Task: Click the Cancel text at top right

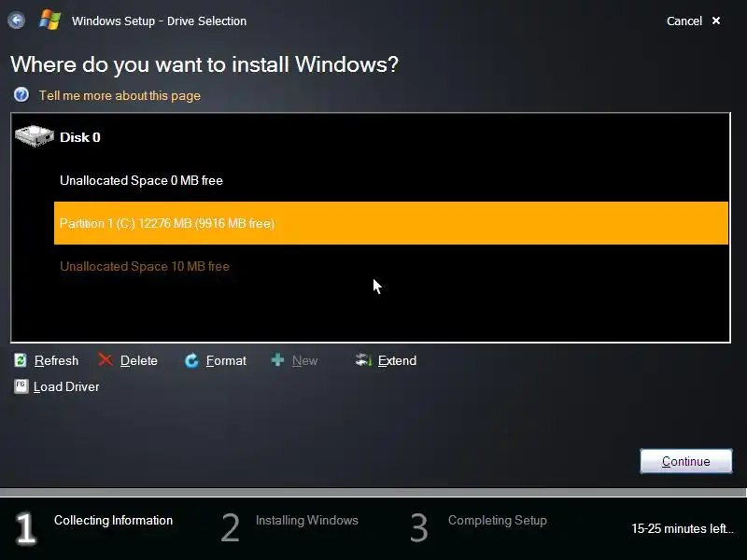Action: (684, 21)
